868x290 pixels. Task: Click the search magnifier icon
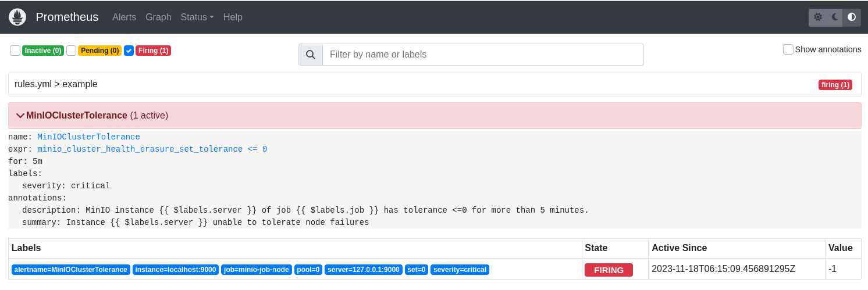311,55
